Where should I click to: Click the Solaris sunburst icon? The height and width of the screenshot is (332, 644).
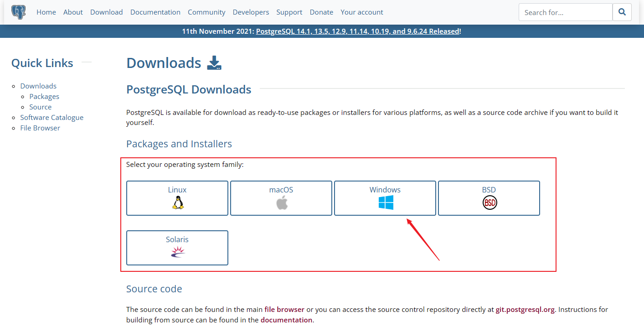[x=177, y=251]
